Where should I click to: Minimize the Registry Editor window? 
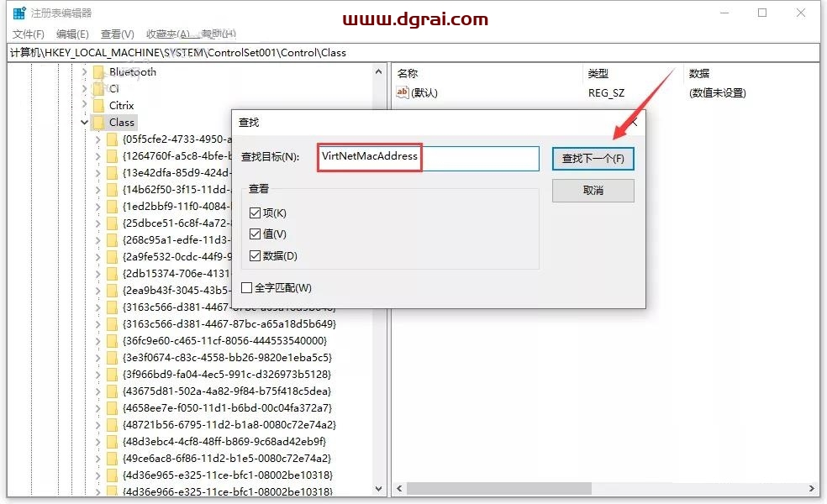click(x=724, y=13)
